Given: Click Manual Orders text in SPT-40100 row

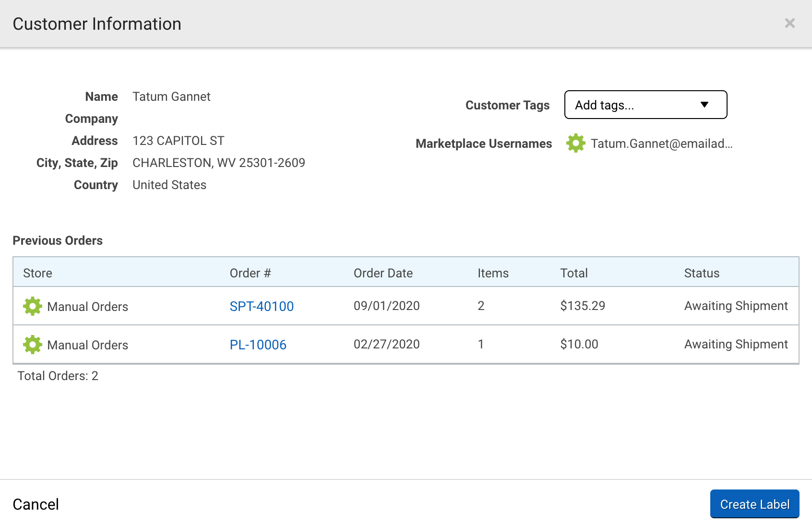Looking at the screenshot, I should (88, 307).
